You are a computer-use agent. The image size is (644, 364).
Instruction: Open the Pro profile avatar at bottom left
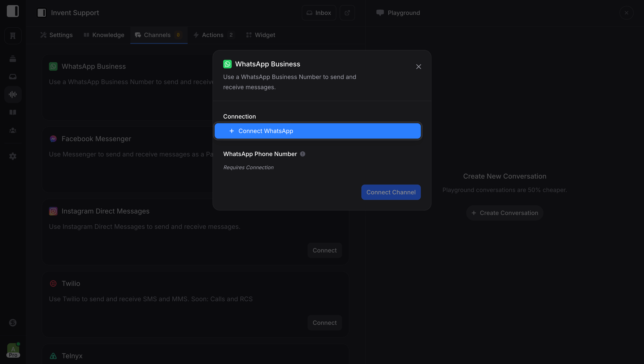13,350
